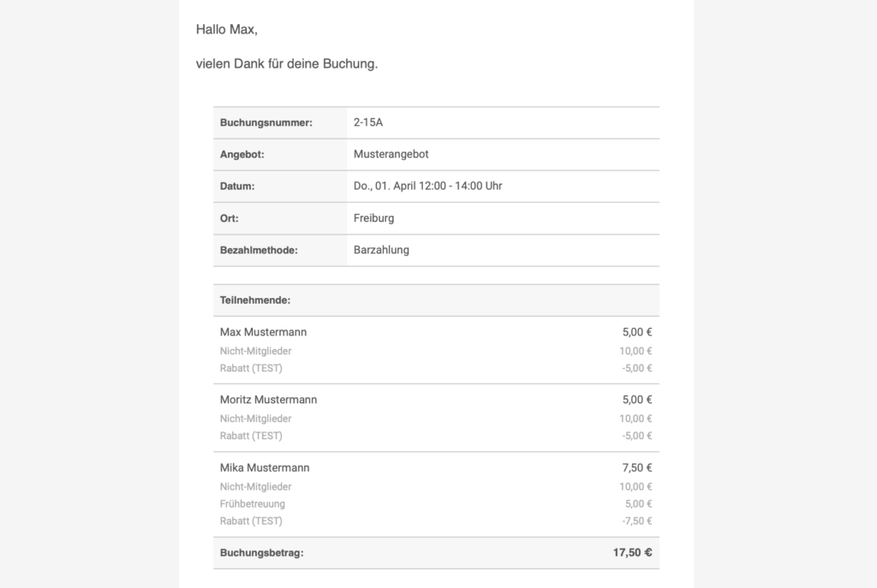The image size is (877, 588).
Task: Click the Barzahlung payment method value
Action: point(381,250)
